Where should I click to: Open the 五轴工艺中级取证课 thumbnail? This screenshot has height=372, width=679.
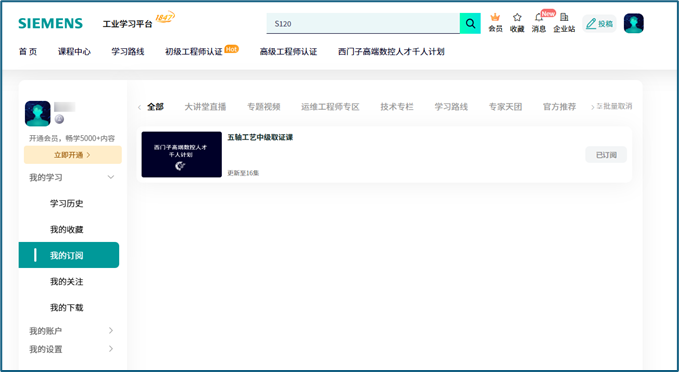181,154
